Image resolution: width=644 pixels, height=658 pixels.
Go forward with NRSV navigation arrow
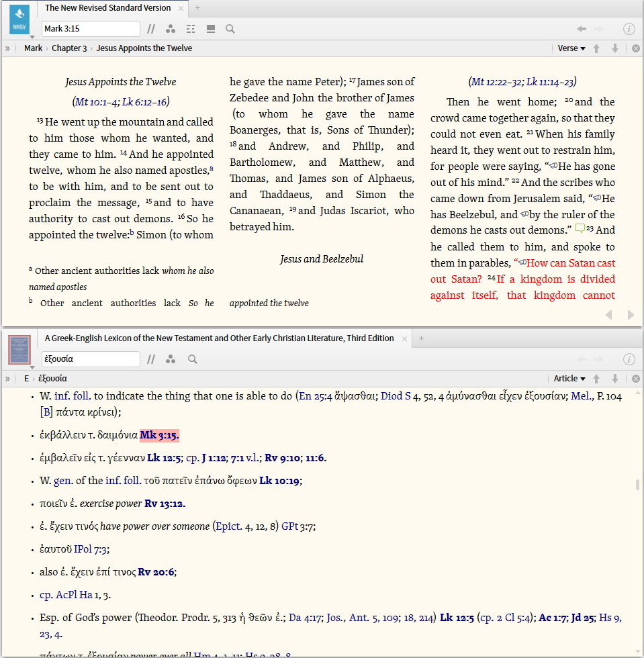598,28
